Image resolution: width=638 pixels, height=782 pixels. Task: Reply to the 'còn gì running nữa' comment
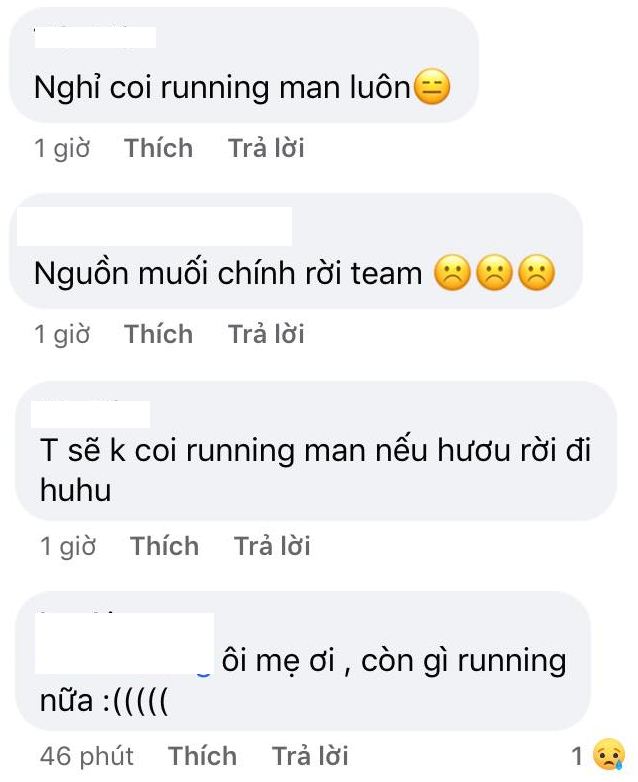click(x=310, y=756)
